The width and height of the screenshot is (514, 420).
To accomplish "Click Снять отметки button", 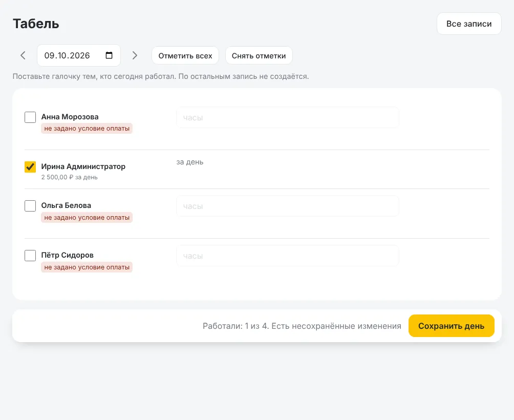I will 259,55.
